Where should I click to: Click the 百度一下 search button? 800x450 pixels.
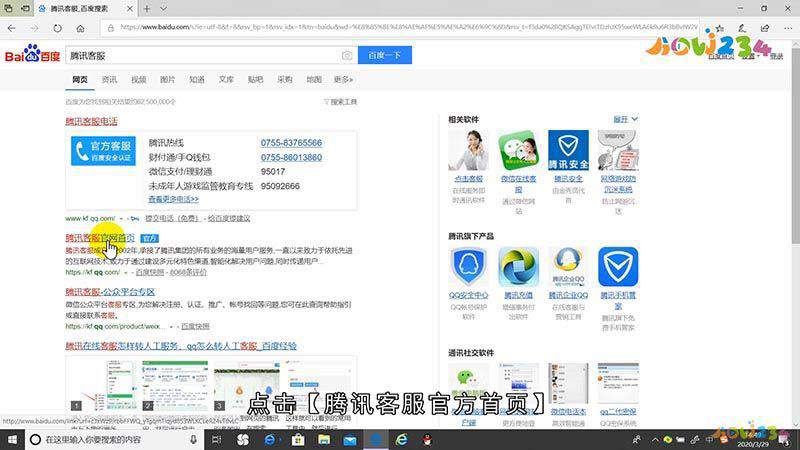coord(385,55)
